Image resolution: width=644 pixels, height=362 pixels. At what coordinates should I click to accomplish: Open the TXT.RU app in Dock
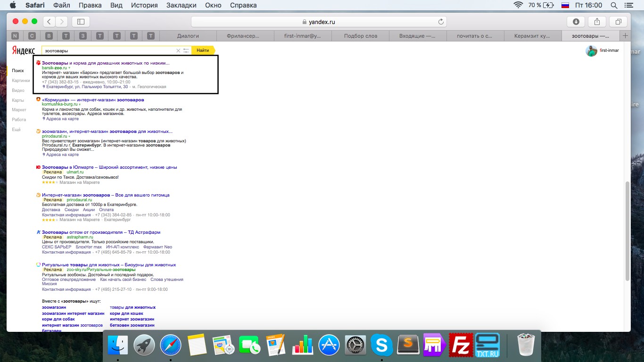tap(487, 346)
